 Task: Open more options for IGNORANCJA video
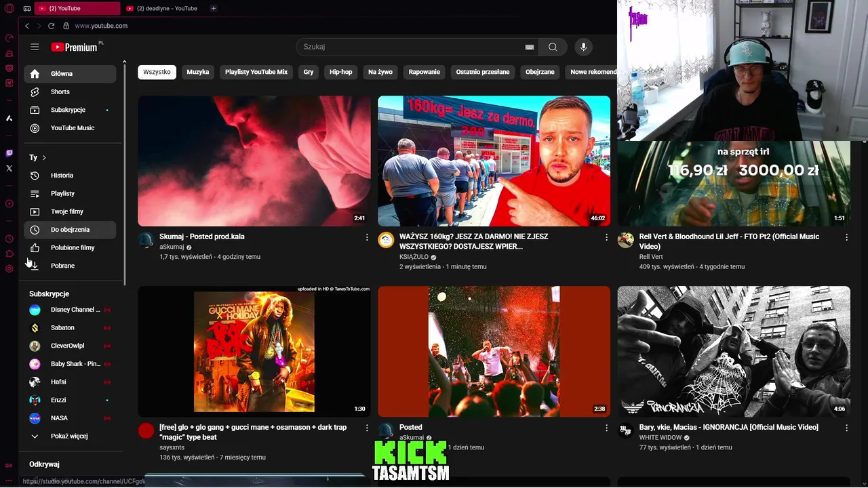pos(846,428)
